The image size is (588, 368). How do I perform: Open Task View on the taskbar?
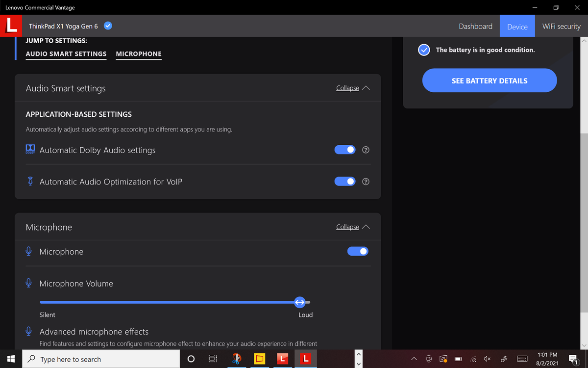(213, 359)
